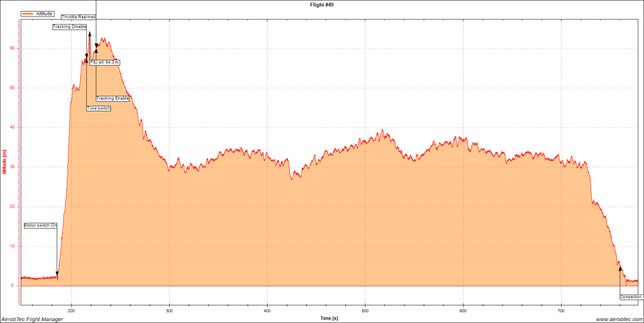Click the arrowhead above the Competition label
The height and width of the screenshot is (323, 644).
[621, 268]
